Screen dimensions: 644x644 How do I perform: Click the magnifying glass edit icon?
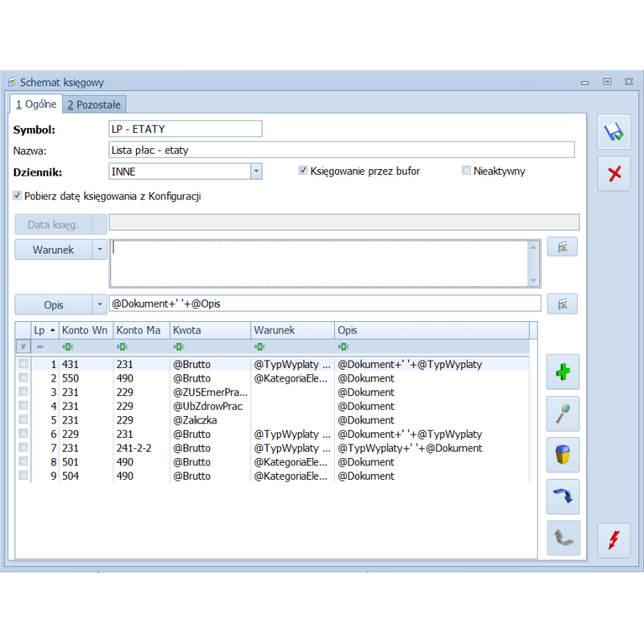coord(563,413)
